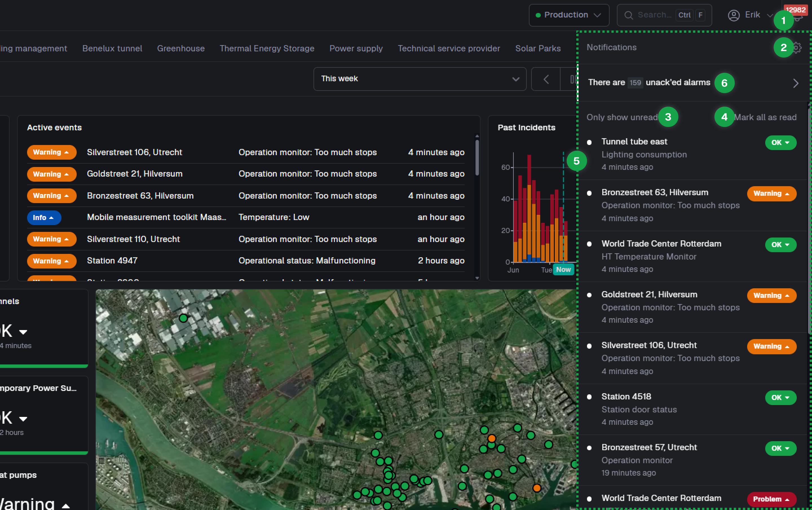Switch to the Benelux tunnel tab
Image resolution: width=812 pixels, height=510 pixels.
[112, 48]
